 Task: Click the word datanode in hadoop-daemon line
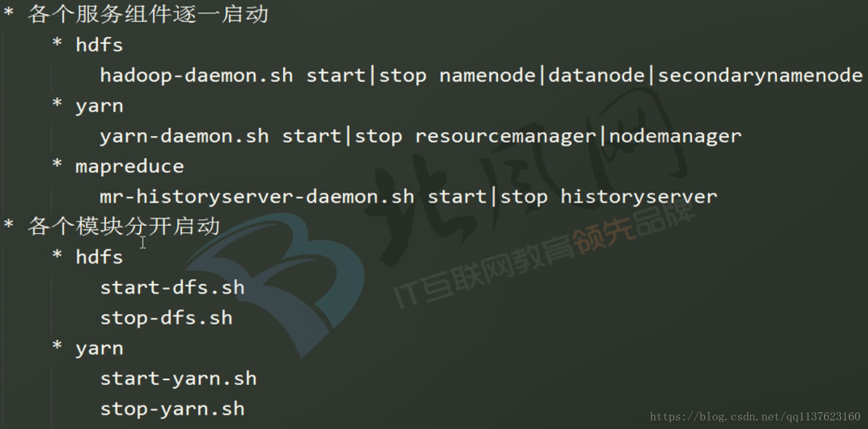point(596,76)
